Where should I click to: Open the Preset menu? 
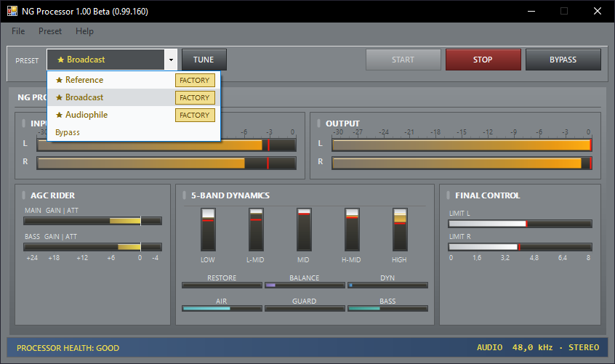(50, 31)
